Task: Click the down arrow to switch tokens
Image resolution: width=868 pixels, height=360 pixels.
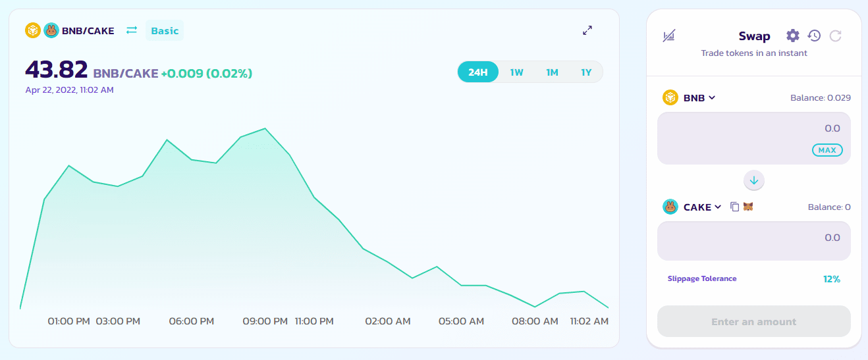Action: [x=754, y=180]
